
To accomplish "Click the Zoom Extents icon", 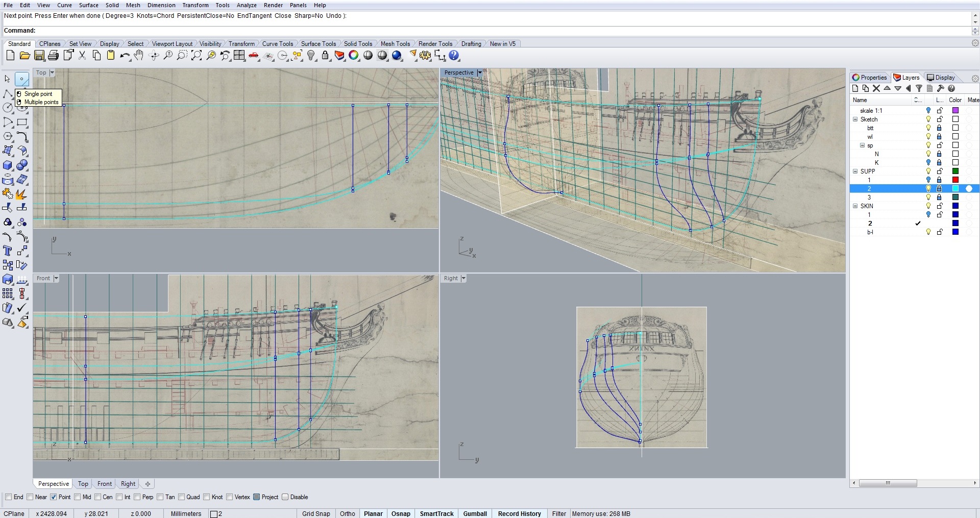I will click(197, 56).
